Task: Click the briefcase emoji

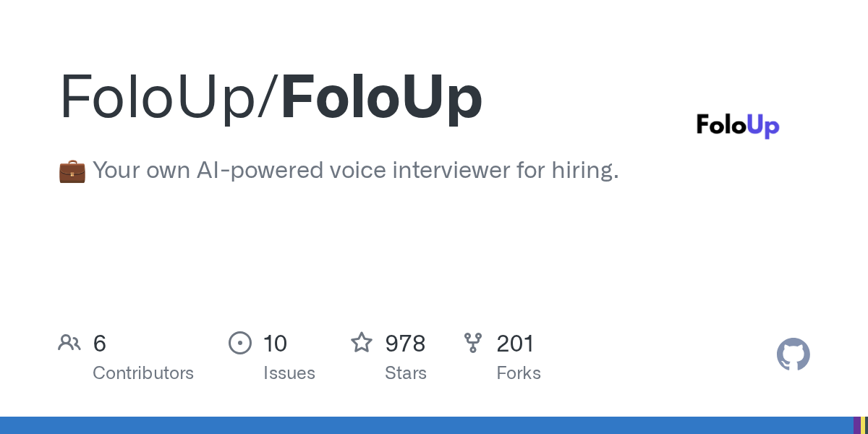Action: [x=72, y=171]
